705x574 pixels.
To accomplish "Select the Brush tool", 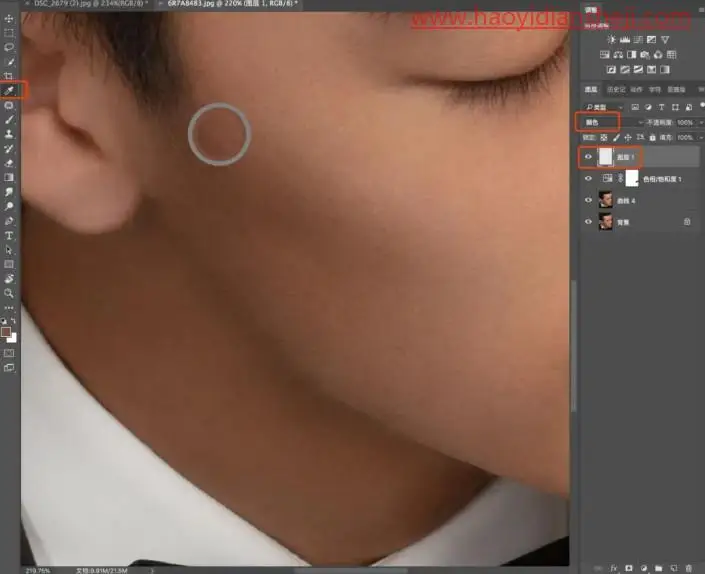I will tap(9, 120).
